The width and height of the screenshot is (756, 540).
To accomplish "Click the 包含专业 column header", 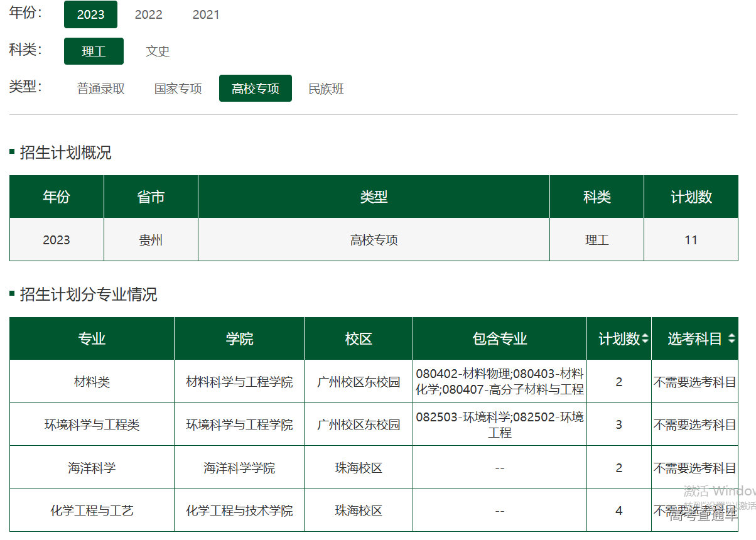I will coord(500,339).
